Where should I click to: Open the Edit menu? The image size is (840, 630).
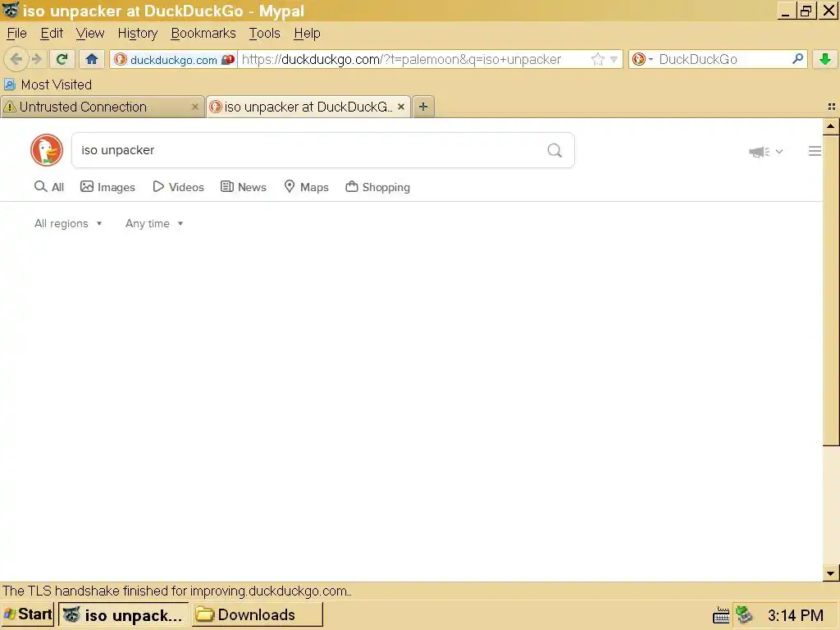pyautogui.click(x=52, y=33)
